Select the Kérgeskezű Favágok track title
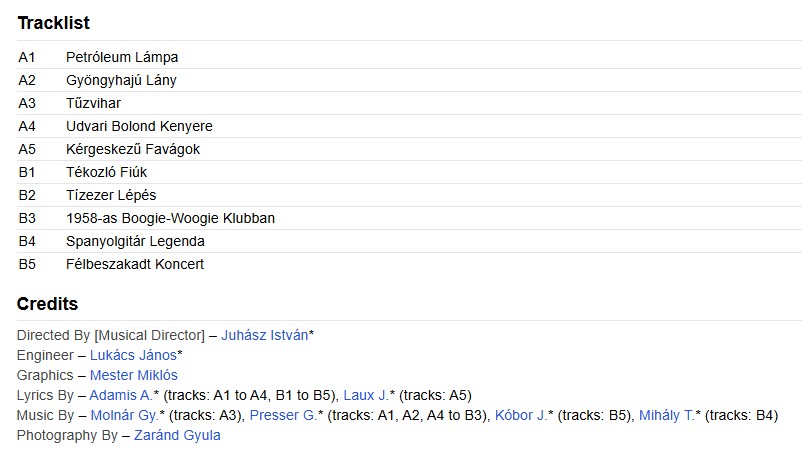 point(133,149)
